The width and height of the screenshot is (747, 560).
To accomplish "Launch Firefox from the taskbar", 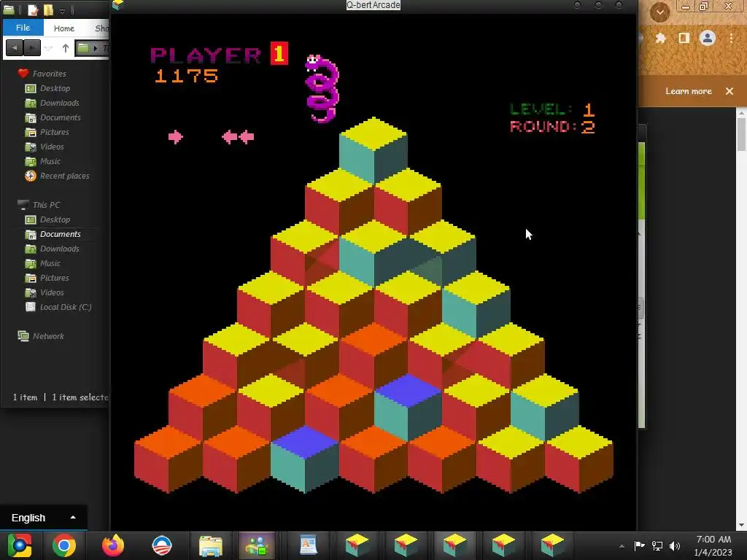I will tap(113, 545).
